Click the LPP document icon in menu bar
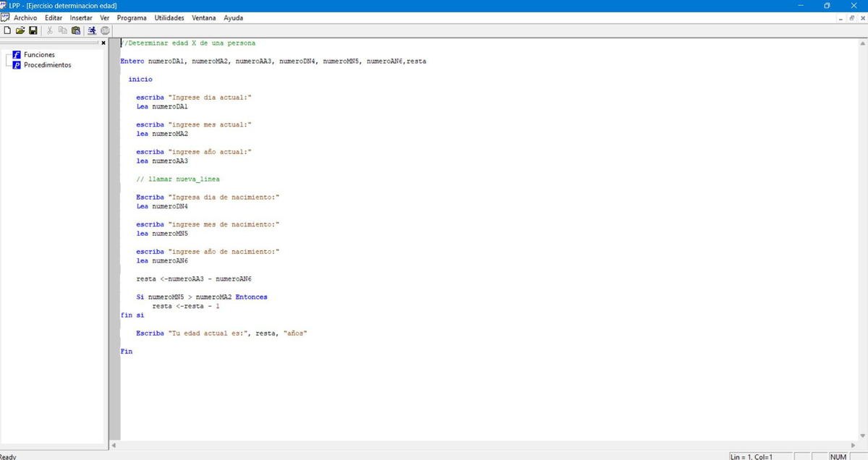Screen dimensions: 868x460 [x=5, y=17]
